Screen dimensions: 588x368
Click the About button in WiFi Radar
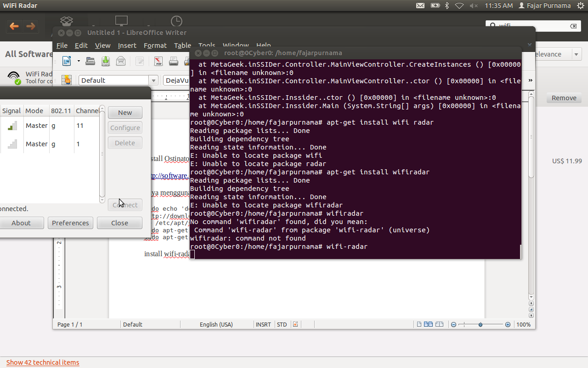pos(21,223)
